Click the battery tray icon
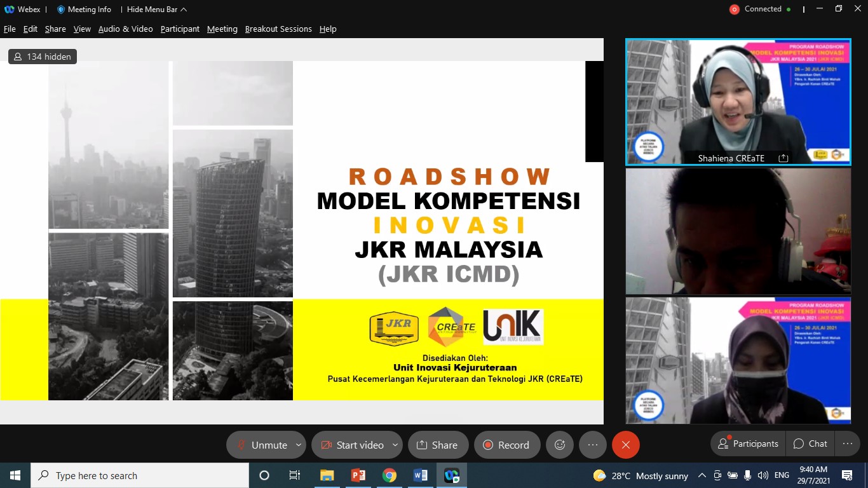The height and width of the screenshot is (488, 868). [732, 475]
